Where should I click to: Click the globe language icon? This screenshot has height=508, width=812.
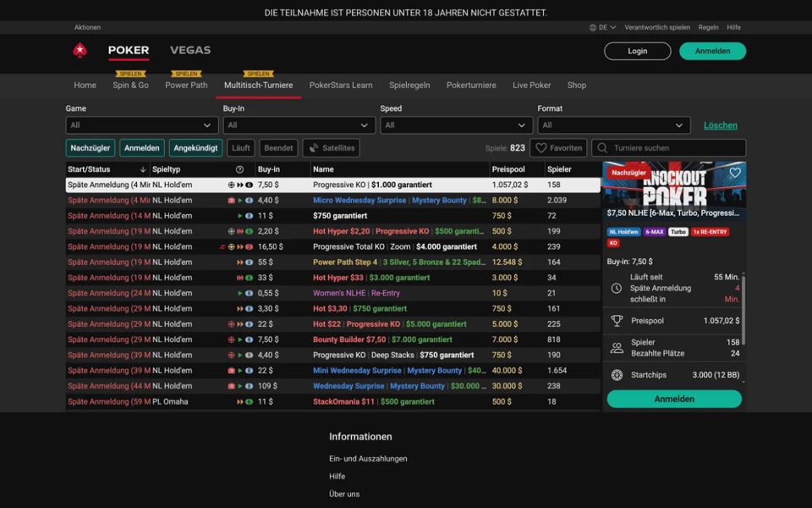click(592, 27)
